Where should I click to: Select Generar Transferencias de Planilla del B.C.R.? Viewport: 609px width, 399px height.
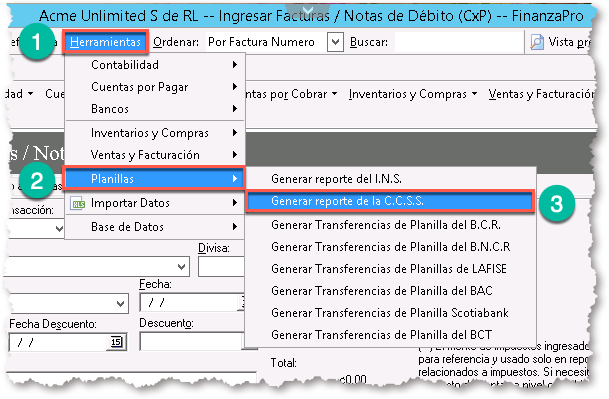pyautogui.click(x=390, y=225)
